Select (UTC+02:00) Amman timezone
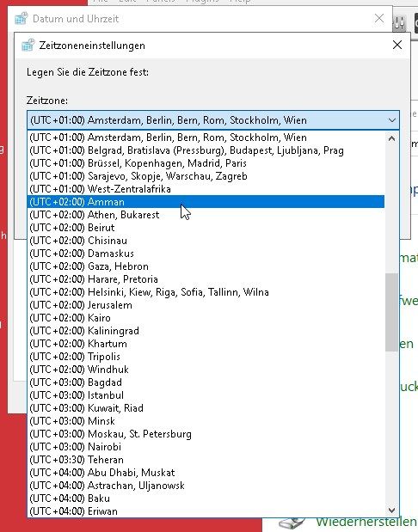The width and height of the screenshot is (418, 532). pos(206,202)
